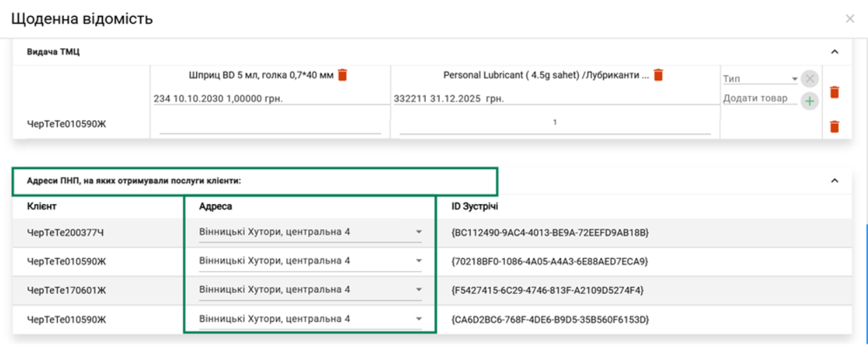Close the Щоденна відомість dialog
This screenshot has height=353, width=868.
pos(850,19)
